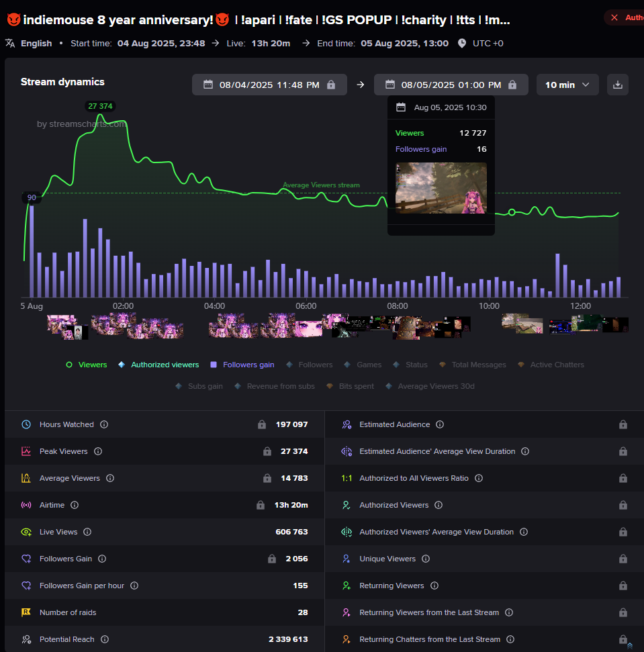The image size is (644, 652).
Task: Click the peak marker 27 374 on chart
Action: (100, 106)
